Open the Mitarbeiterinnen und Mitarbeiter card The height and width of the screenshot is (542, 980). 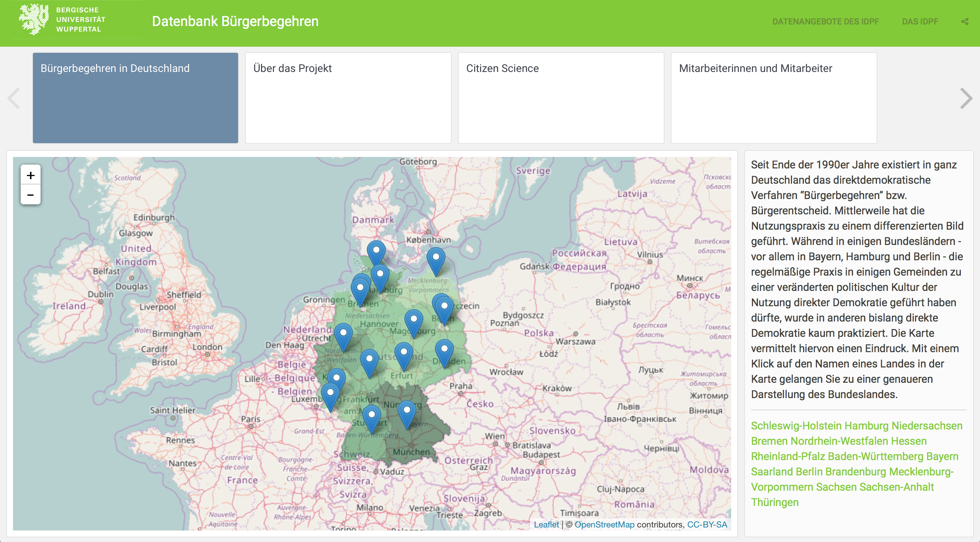[x=774, y=98]
